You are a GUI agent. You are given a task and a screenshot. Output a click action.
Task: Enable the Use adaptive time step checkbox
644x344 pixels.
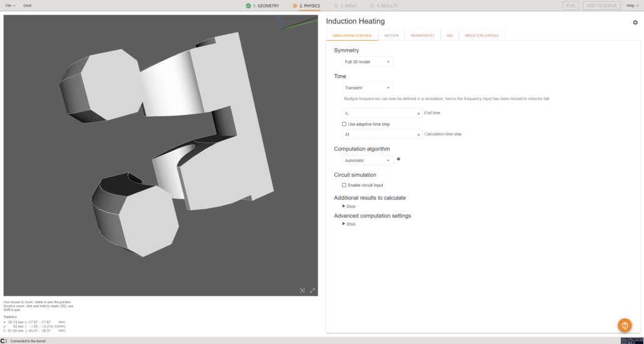pyautogui.click(x=345, y=124)
